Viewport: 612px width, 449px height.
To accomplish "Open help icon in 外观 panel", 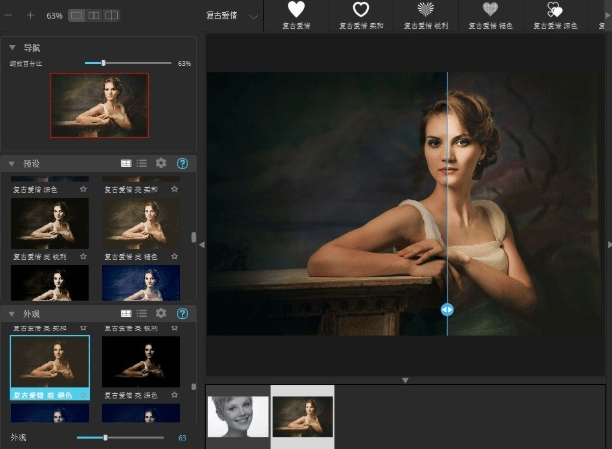I will click(182, 313).
